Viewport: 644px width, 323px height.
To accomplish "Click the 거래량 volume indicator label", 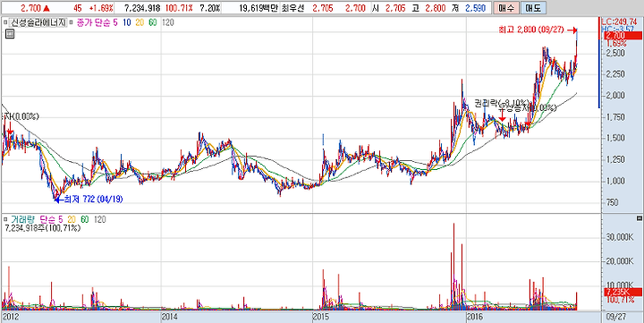I will click(x=22, y=220).
